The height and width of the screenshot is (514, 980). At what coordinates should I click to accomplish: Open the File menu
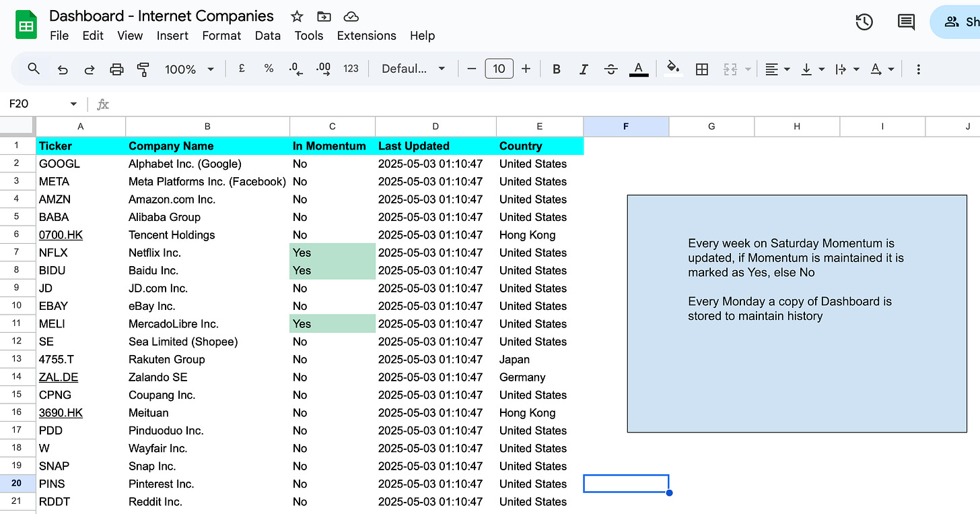59,36
